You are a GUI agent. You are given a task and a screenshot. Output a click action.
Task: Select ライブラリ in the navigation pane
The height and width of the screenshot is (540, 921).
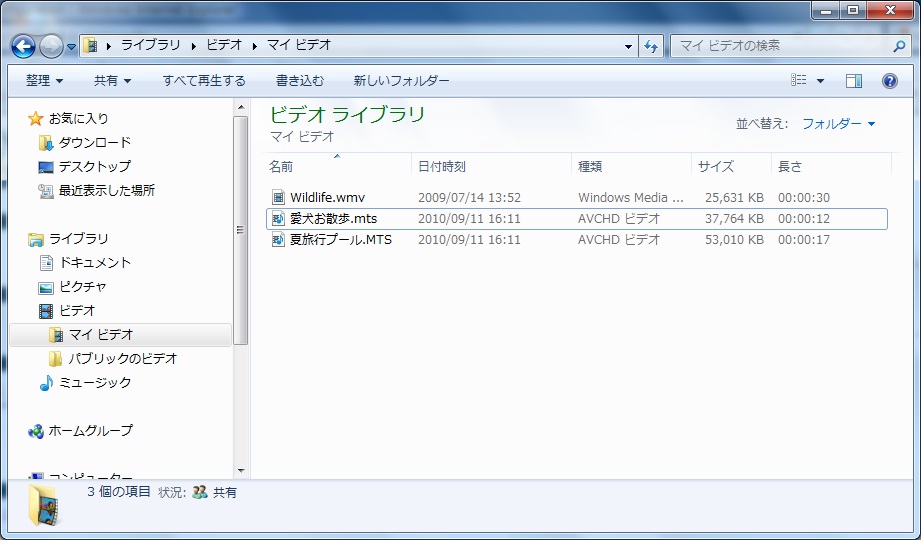point(78,239)
